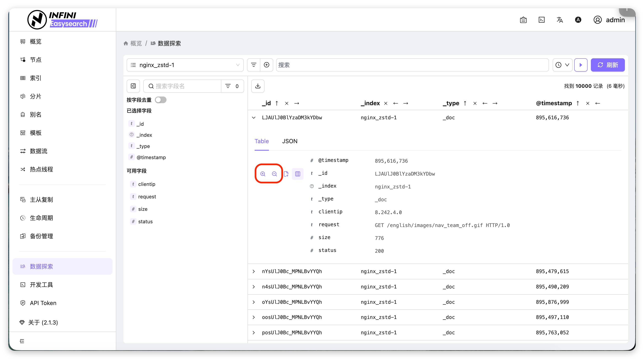Collapse the field sidebar panel icon
The image size is (644, 359).
pos(133,86)
